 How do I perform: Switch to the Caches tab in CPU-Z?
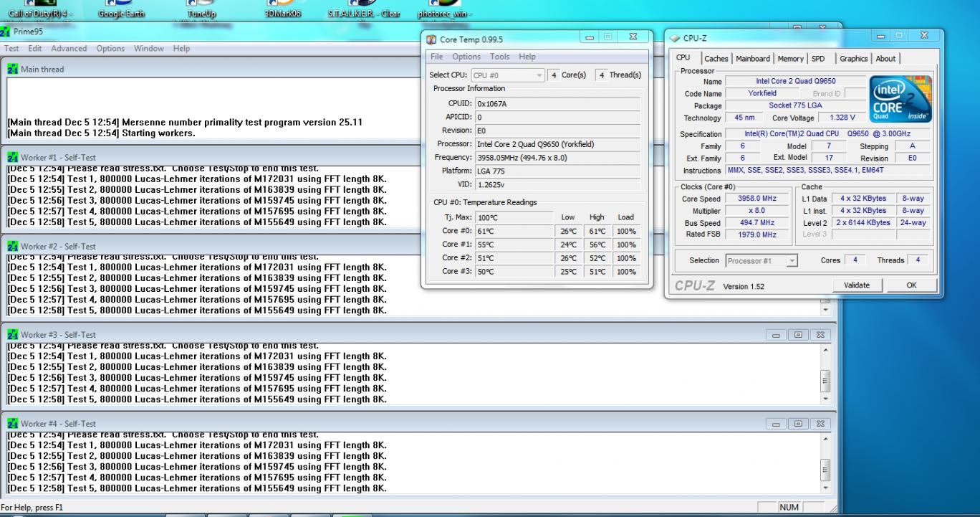716,59
